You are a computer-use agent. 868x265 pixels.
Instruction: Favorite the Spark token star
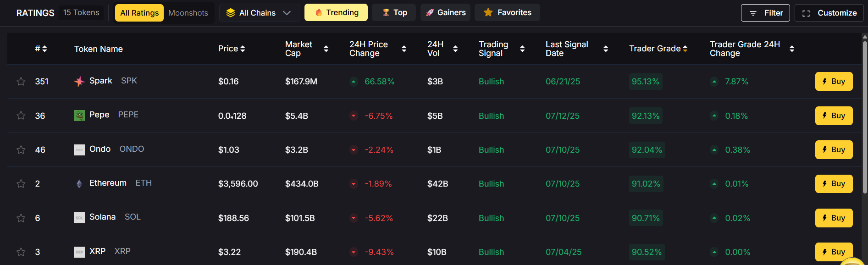point(21,82)
